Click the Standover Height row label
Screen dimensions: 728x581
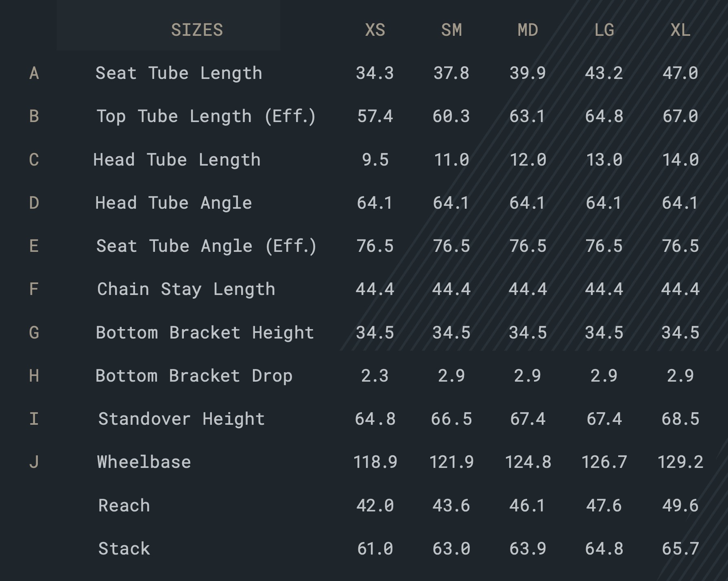181,419
